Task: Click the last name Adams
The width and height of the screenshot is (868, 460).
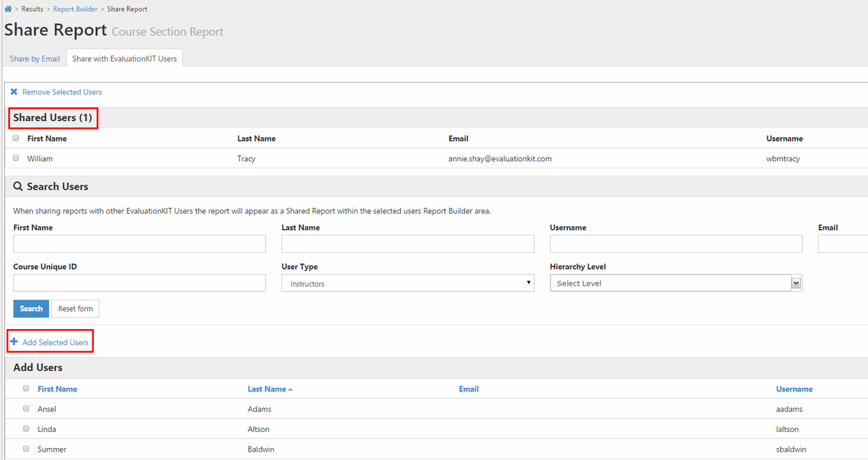Action: (259, 409)
